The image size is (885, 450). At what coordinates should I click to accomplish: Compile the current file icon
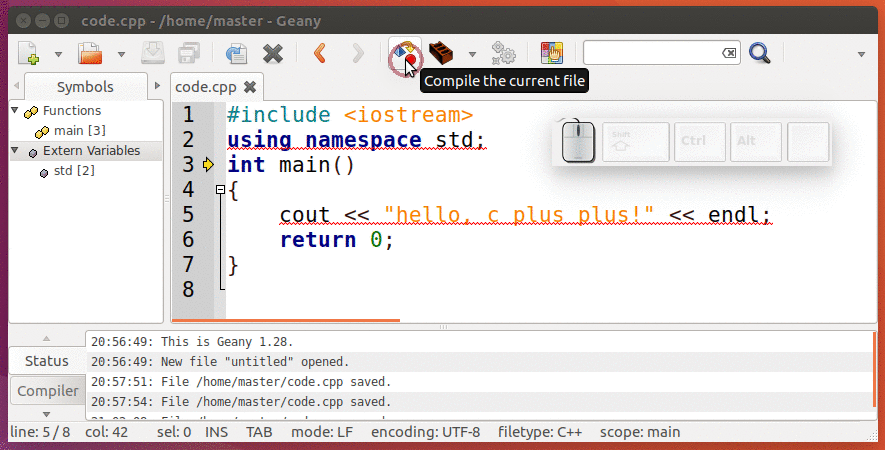[405, 54]
